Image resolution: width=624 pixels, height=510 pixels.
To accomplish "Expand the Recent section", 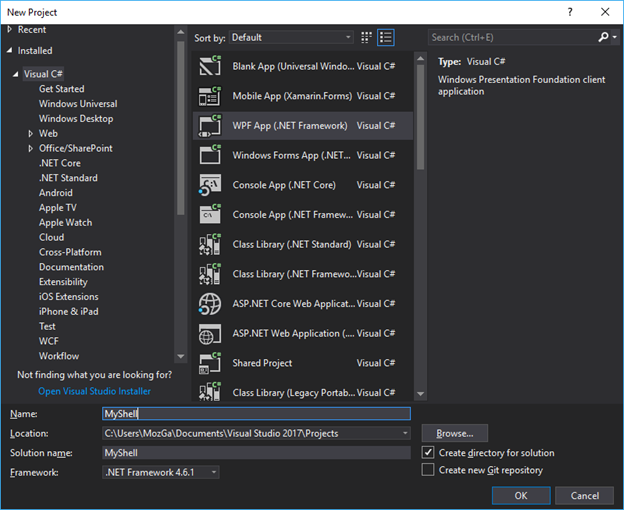I will point(10,29).
